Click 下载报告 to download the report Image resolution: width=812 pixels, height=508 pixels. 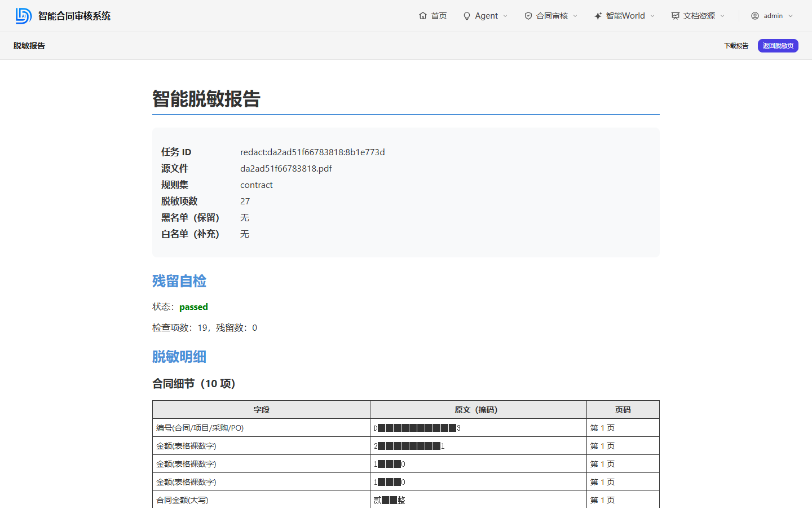tap(736, 46)
